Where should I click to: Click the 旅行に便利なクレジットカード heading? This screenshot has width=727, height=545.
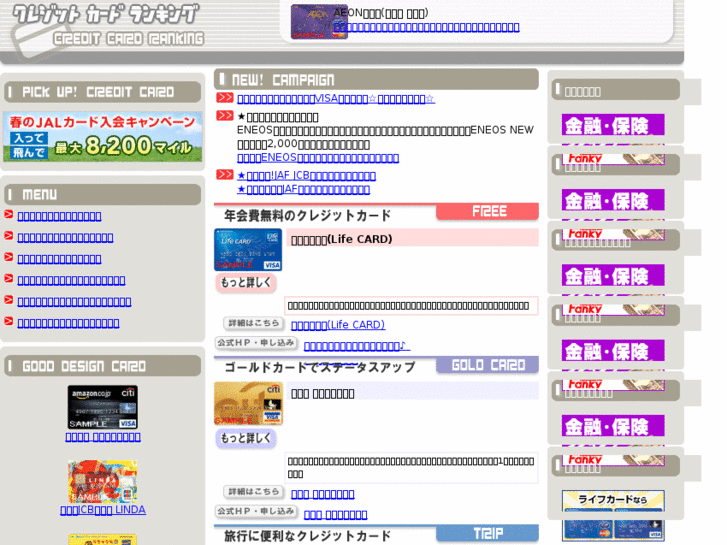307,536
